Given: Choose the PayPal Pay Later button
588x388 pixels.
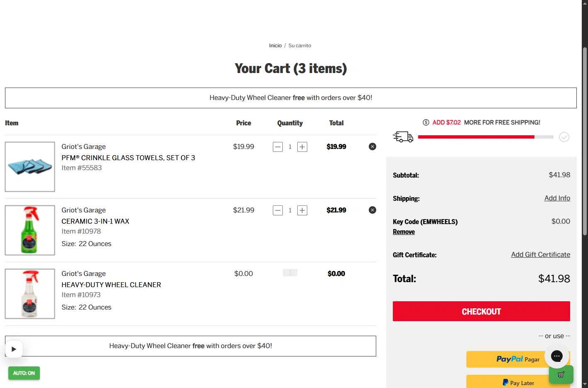Looking at the screenshot, I should [x=518, y=382].
